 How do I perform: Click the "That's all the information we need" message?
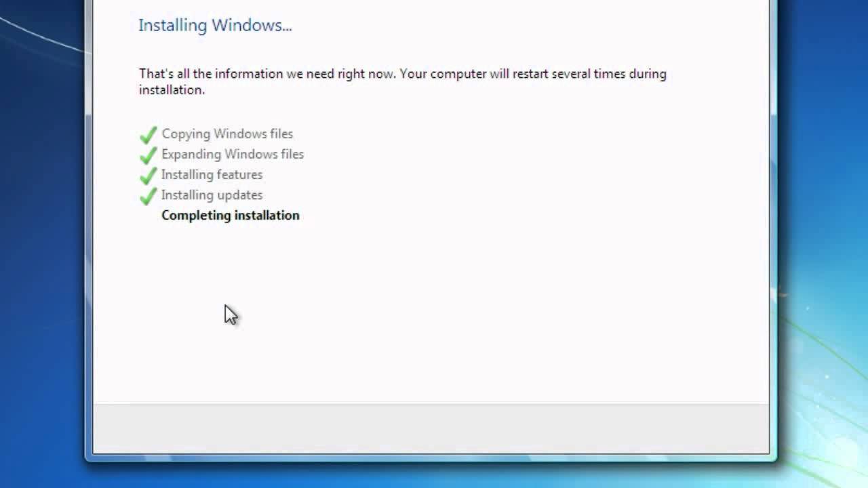click(x=403, y=81)
